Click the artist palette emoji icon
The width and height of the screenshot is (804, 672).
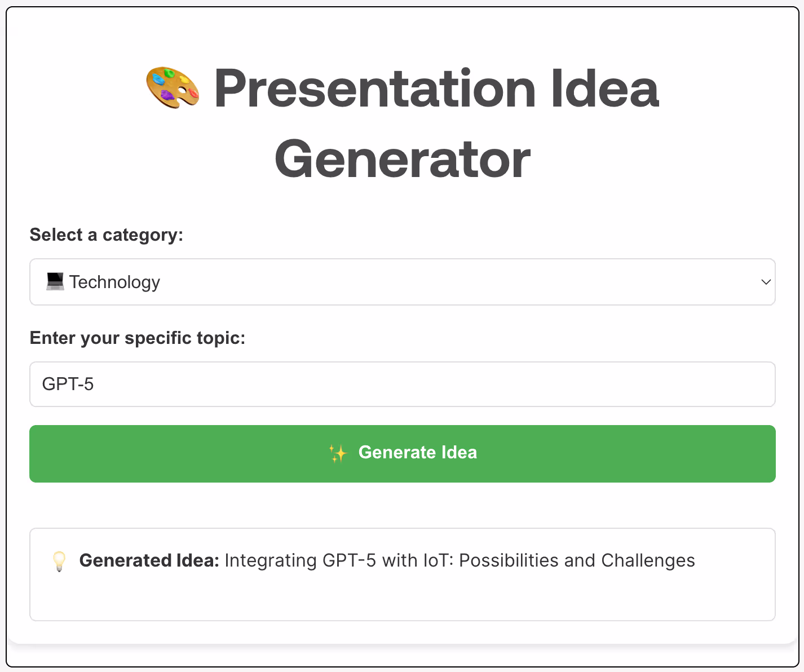(173, 87)
